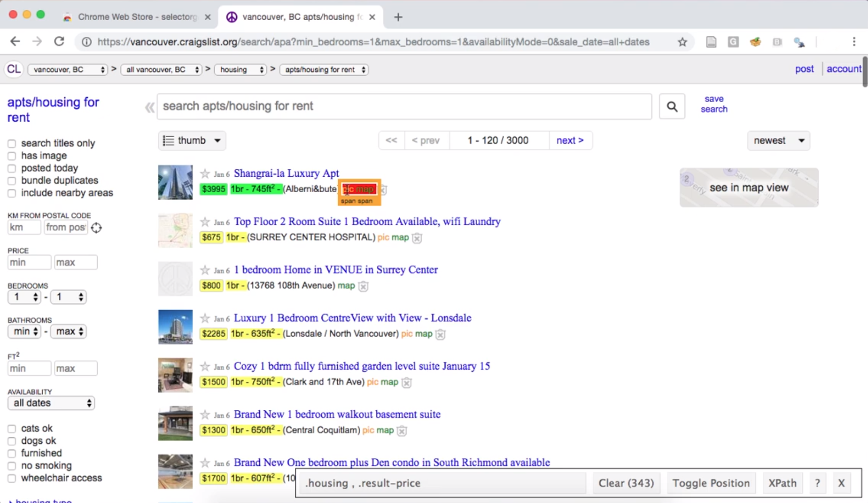Click the magnifying glass search button

pyautogui.click(x=672, y=107)
